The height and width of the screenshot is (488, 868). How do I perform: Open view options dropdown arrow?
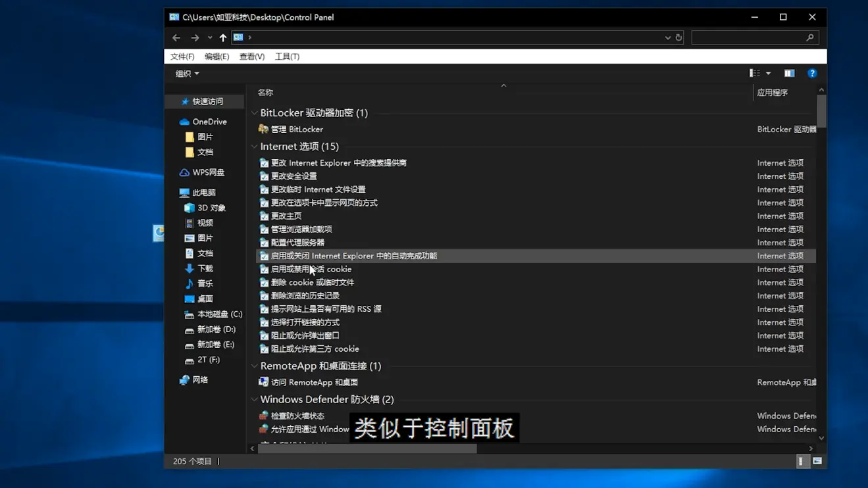coord(768,73)
